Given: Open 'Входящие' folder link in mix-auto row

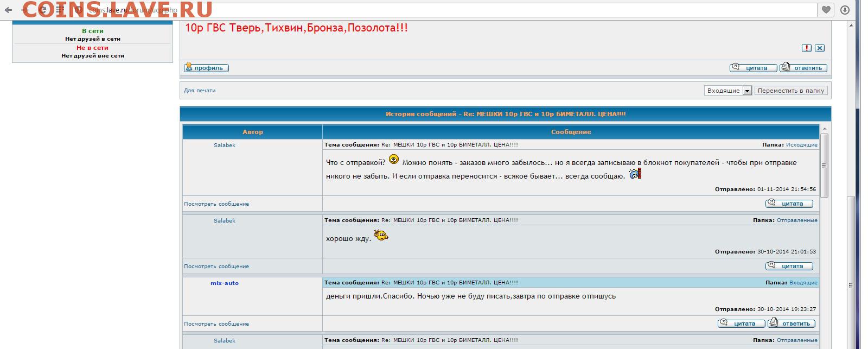Looking at the screenshot, I should tap(803, 283).
